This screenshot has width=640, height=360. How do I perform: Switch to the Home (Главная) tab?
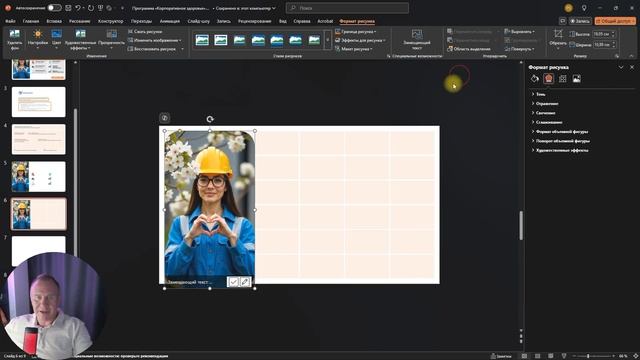(31, 21)
